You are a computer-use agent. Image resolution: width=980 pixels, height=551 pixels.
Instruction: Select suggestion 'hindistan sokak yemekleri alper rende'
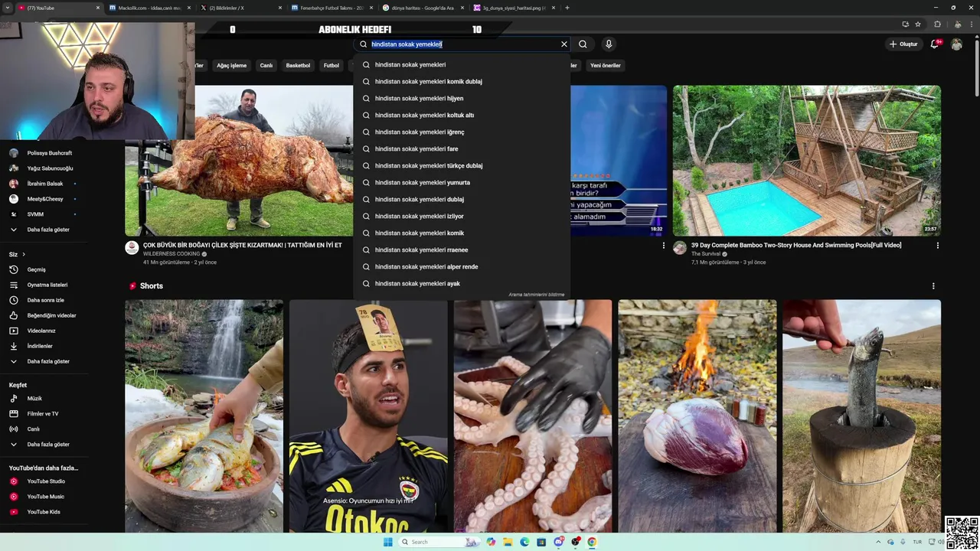[x=462, y=267]
